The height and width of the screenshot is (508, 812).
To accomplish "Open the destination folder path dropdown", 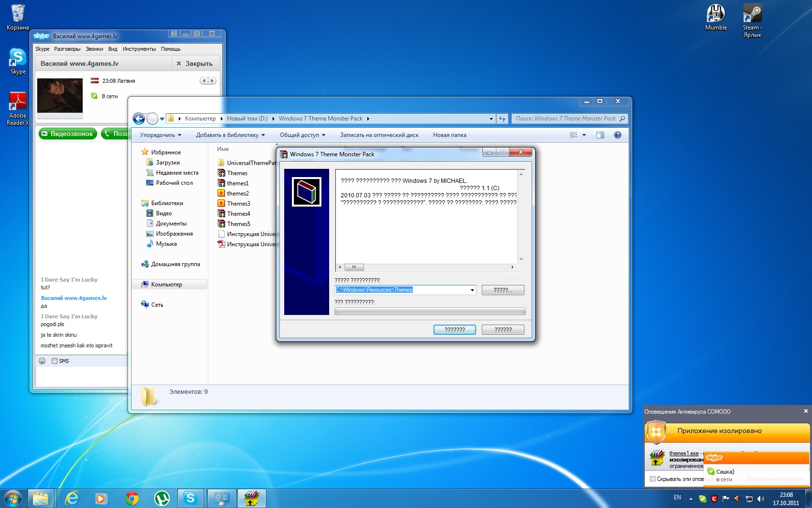I will pos(472,290).
